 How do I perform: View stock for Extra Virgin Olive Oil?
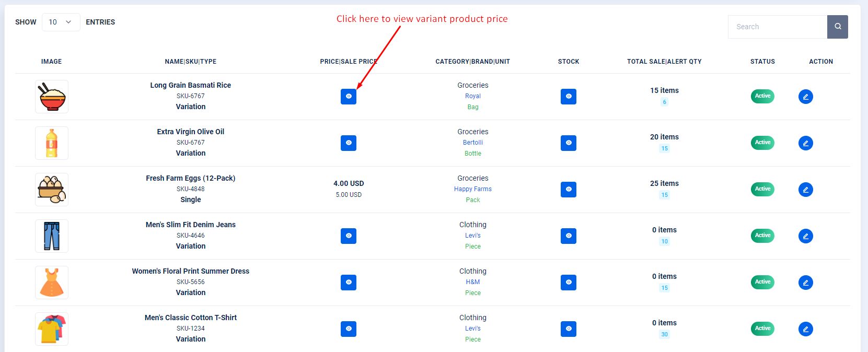569,143
